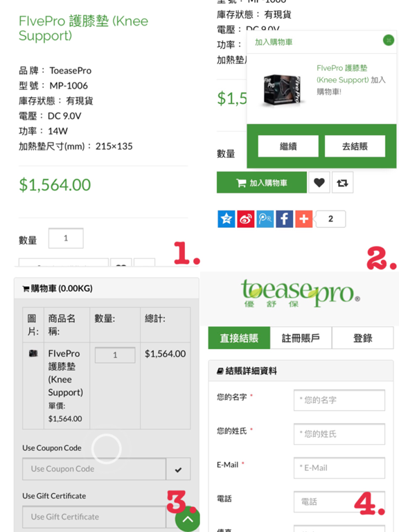The width and height of the screenshot is (399, 532).
Task: Click cart total $1,564.00 cell
Action: click(166, 354)
